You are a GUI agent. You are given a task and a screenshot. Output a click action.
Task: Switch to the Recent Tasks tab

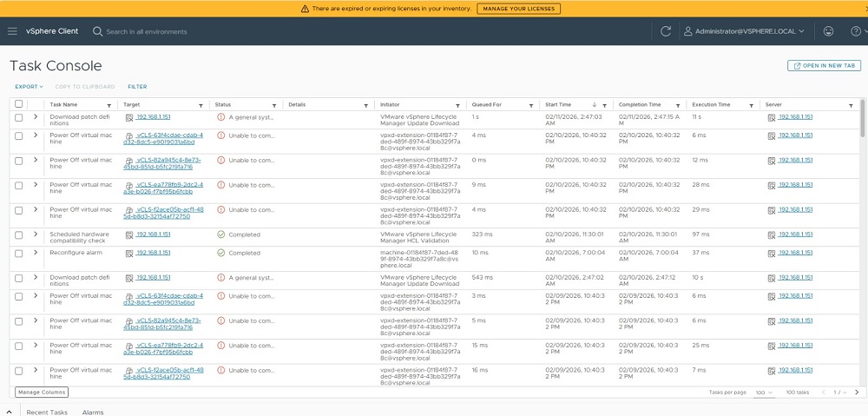47,413
